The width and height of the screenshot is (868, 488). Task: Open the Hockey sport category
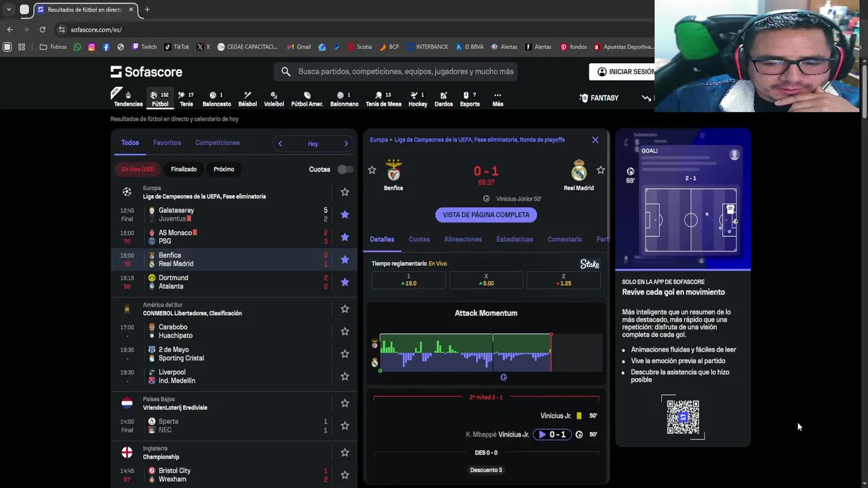(x=418, y=99)
